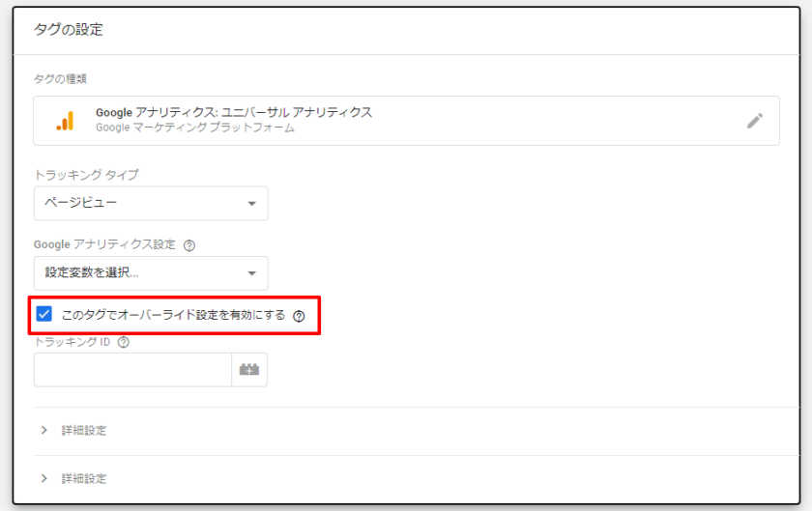Click the トラッキング ID label
The width and height of the screenshot is (812, 511).
tap(72, 342)
